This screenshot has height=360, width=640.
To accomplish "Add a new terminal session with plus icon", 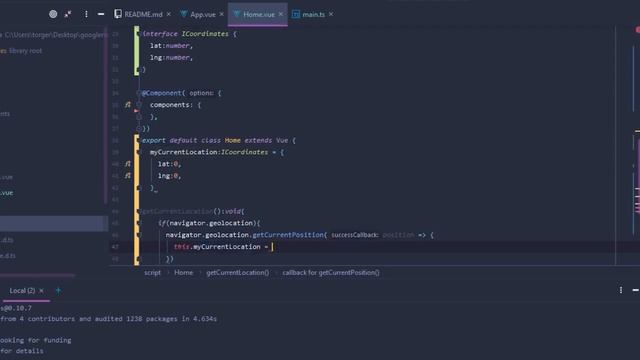I will click(x=58, y=290).
